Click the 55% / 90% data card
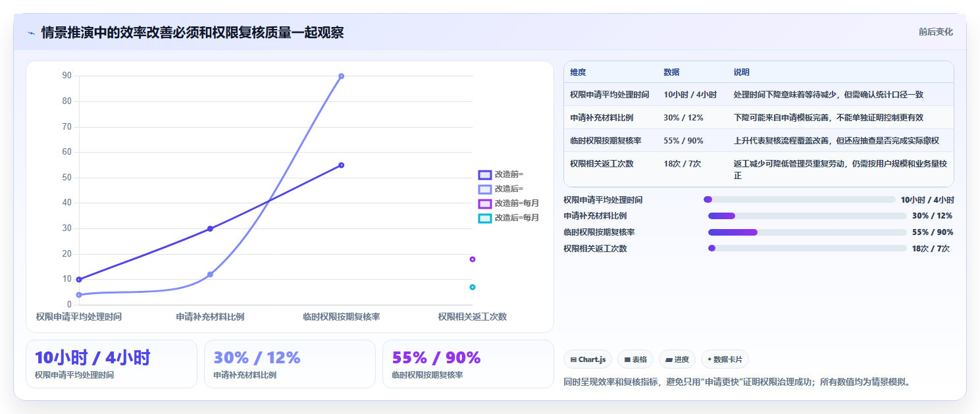The image size is (980, 414). pos(468,364)
